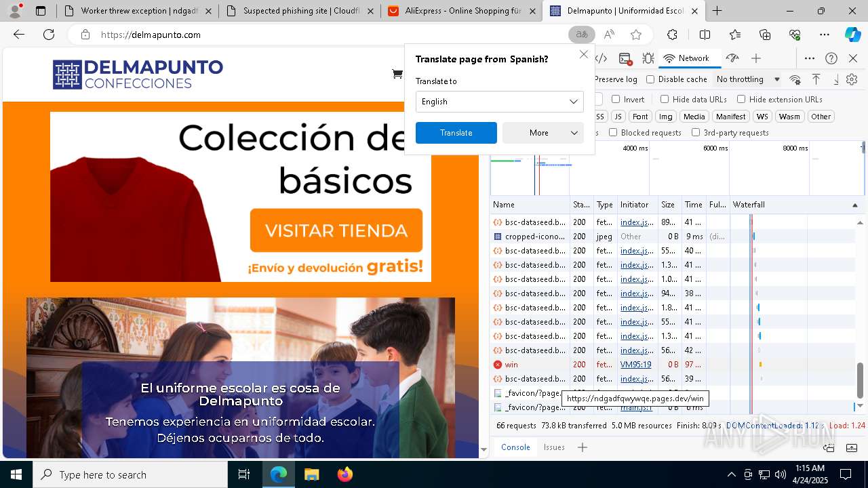Open Translate to English language dropdown
This screenshot has height=488, width=868.
(x=499, y=102)
